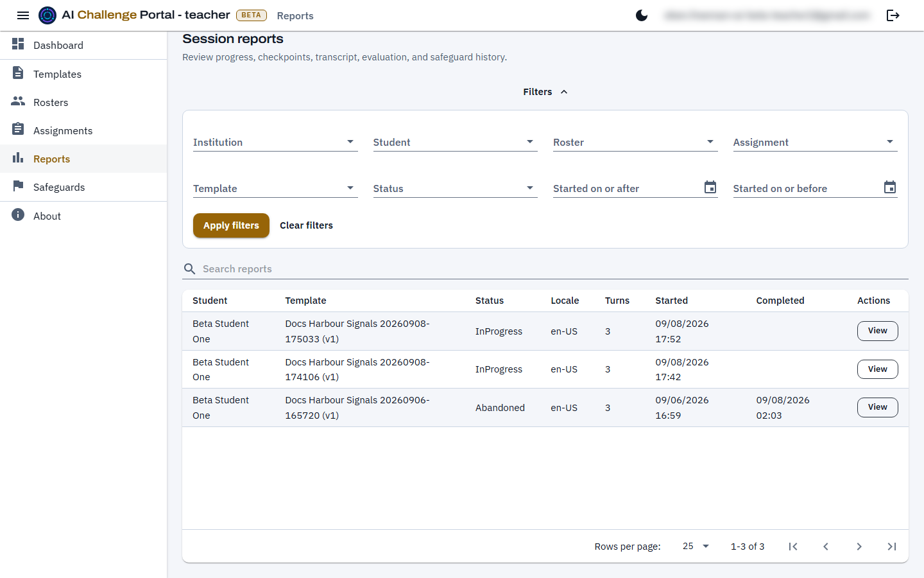This screenshot has width=924, height=578.
Task: Open the Student filter dropdown
Action: click(x=456, y=142)
